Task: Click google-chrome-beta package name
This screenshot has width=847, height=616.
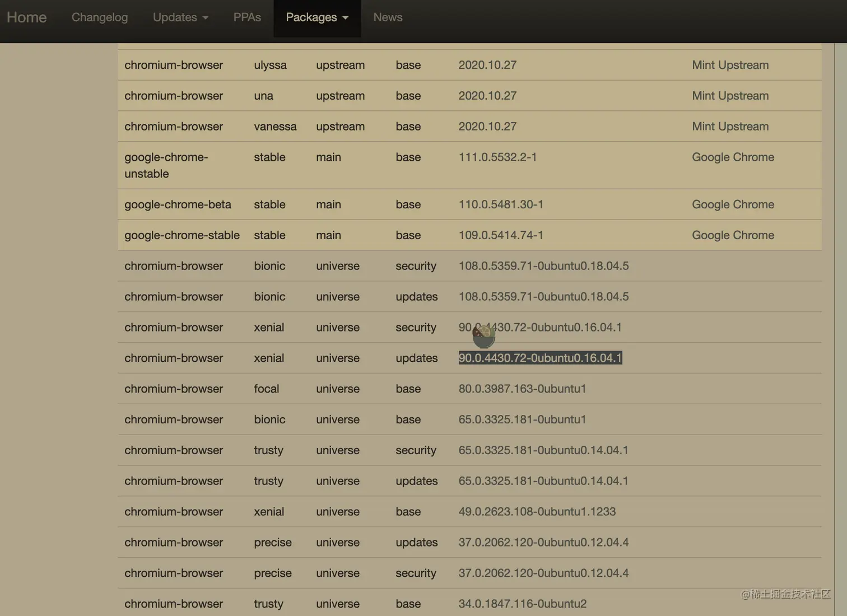Action: (178, 204)
